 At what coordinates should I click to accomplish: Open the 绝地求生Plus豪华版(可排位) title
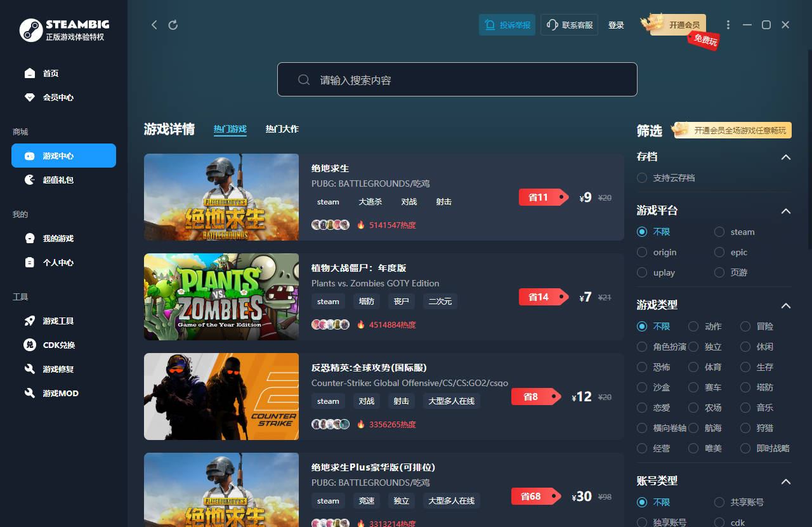coord(373,467)
